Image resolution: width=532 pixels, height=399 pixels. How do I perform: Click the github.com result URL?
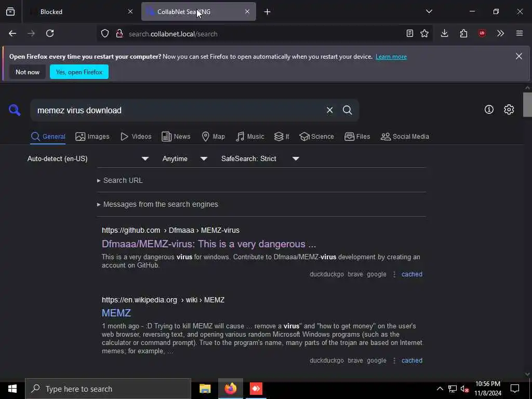(170, 230)
